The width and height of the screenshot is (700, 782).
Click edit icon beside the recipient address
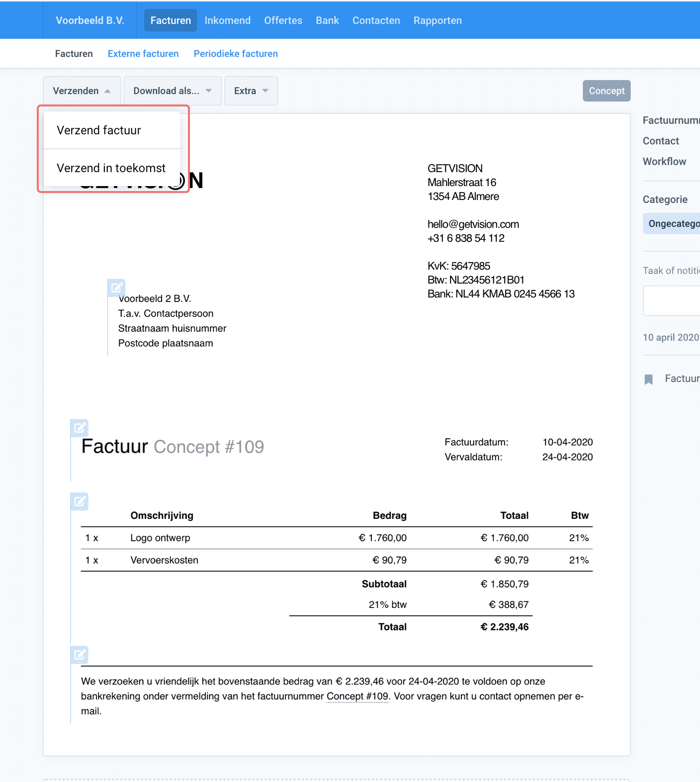116,288
